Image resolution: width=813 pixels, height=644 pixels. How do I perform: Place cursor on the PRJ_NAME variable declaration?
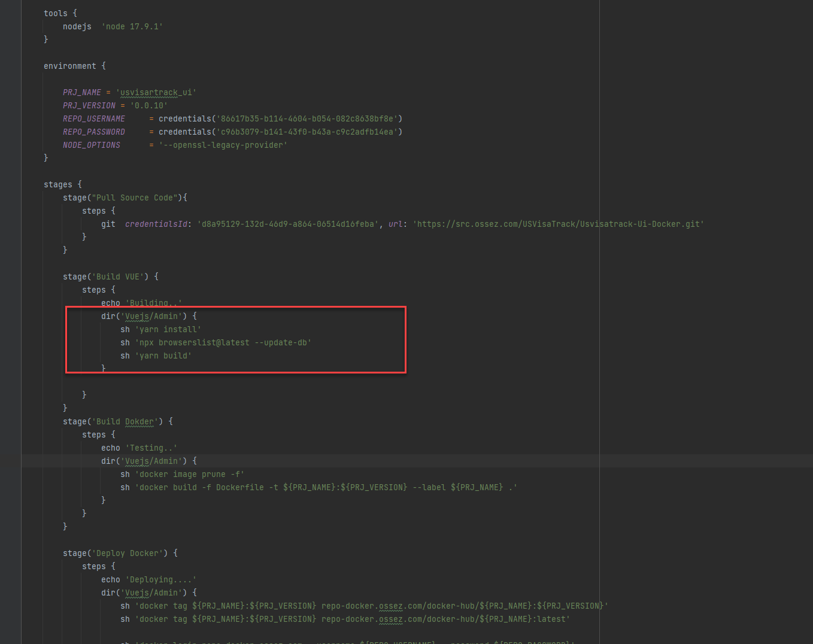pyautogui.click(x=82, y=92)
